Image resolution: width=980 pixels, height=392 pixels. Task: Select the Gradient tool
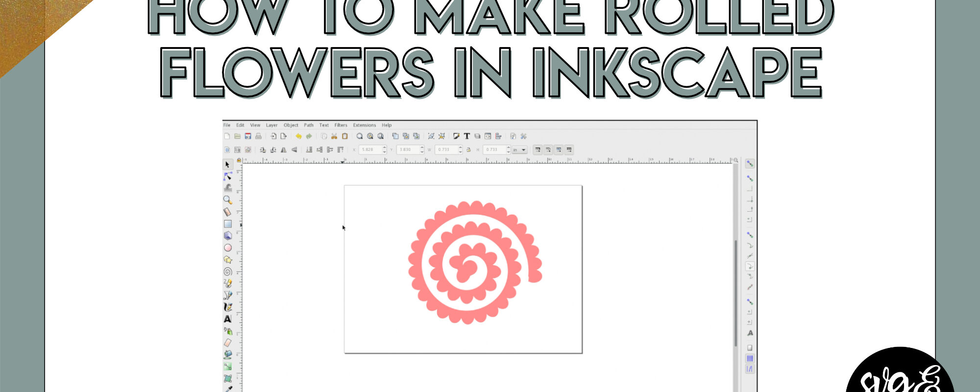(227, 367)
